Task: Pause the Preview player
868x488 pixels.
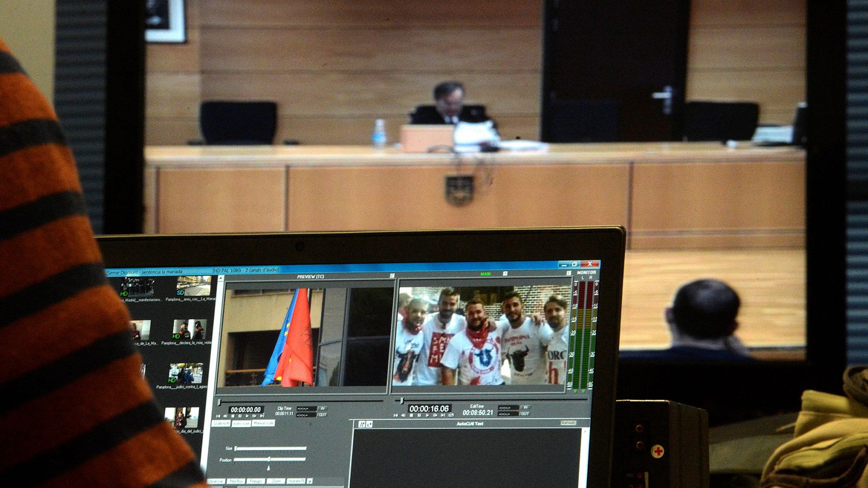Action: 240,416
